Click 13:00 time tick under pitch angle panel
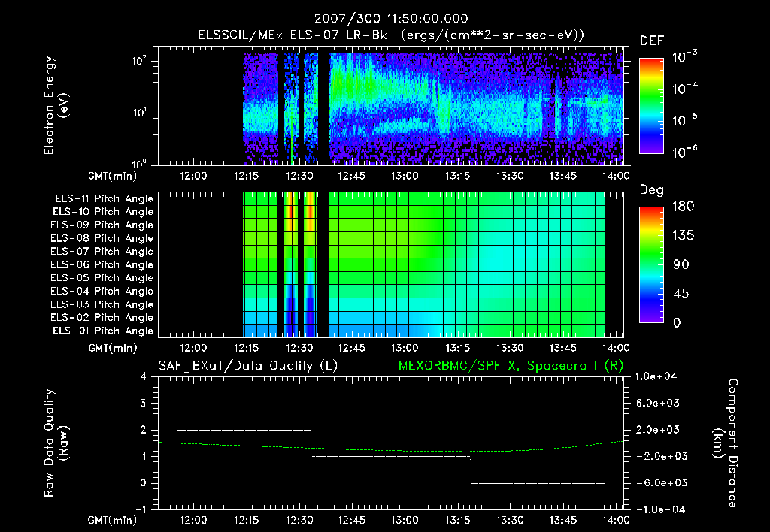The image size is (770, 532). (x=405, y=349)
